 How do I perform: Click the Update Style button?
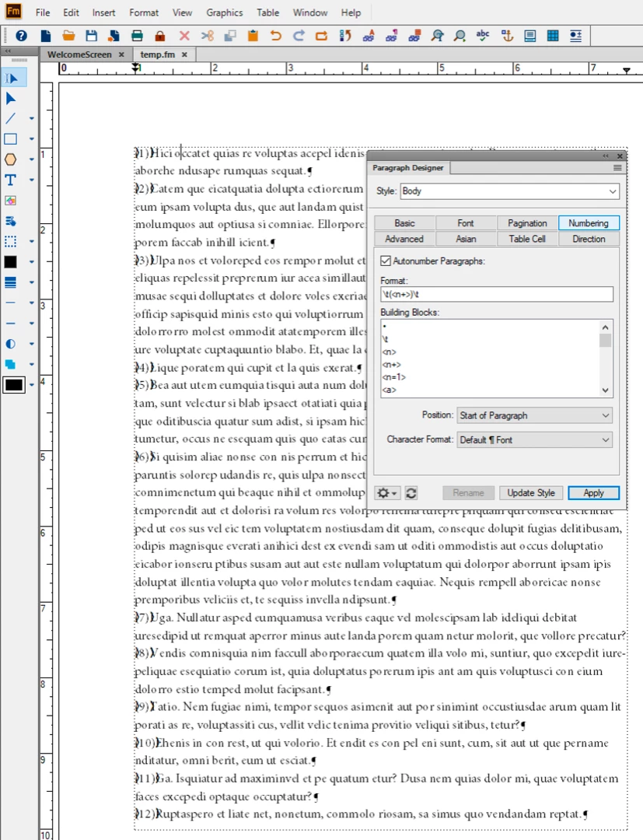click(x=531, y=493)
